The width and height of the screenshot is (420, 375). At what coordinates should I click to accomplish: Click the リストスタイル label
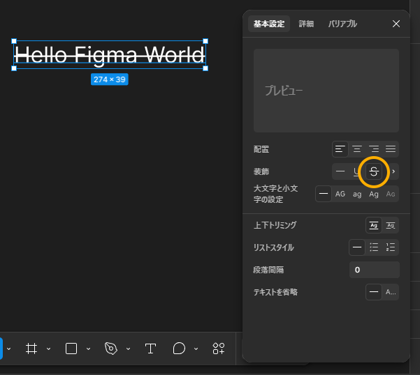[274, 248]
